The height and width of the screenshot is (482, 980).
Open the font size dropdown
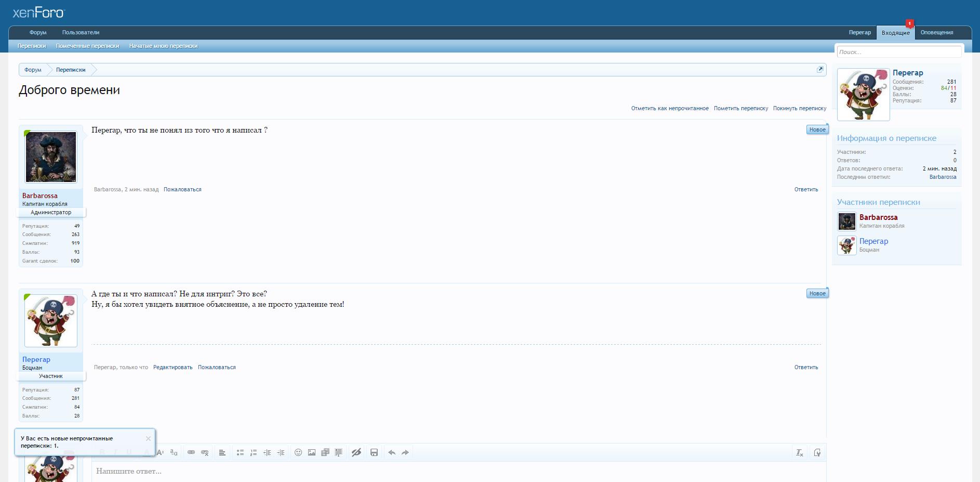(x=174, y=452)
